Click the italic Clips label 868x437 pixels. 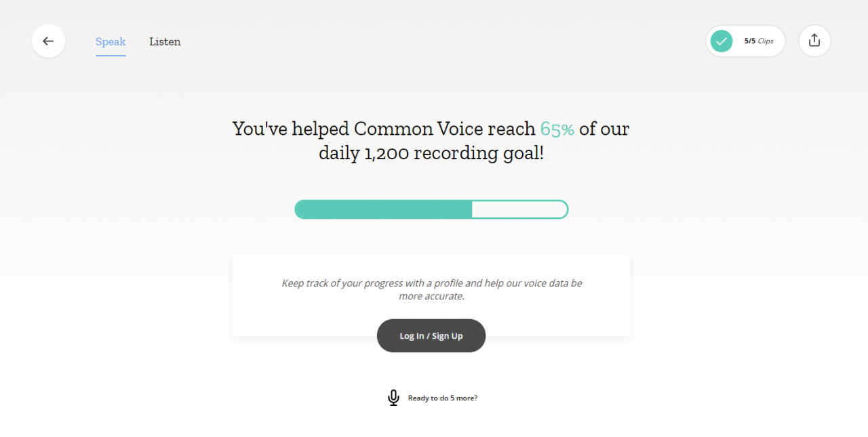(x=766, y=41)
